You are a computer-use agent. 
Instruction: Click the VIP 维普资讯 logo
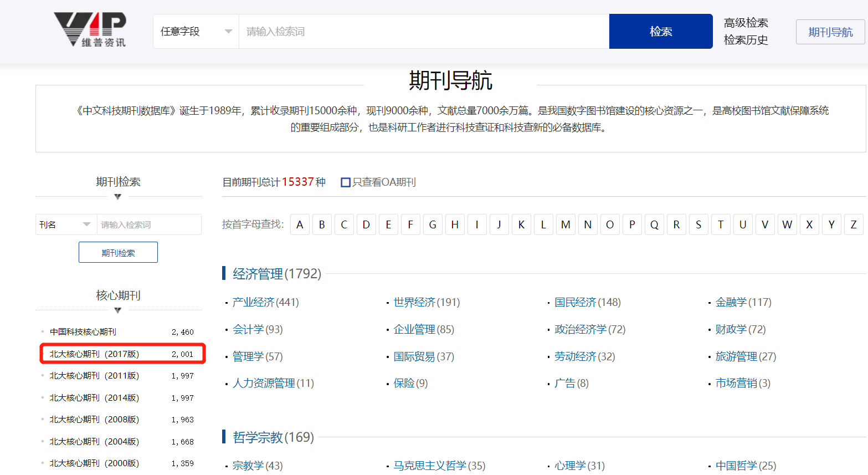(x=90, y=30)
